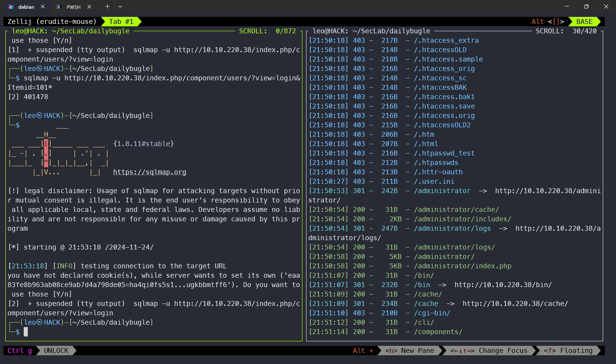
Task: Click the /.htaccess_extra result line
Action: click(x=394, y=40)
